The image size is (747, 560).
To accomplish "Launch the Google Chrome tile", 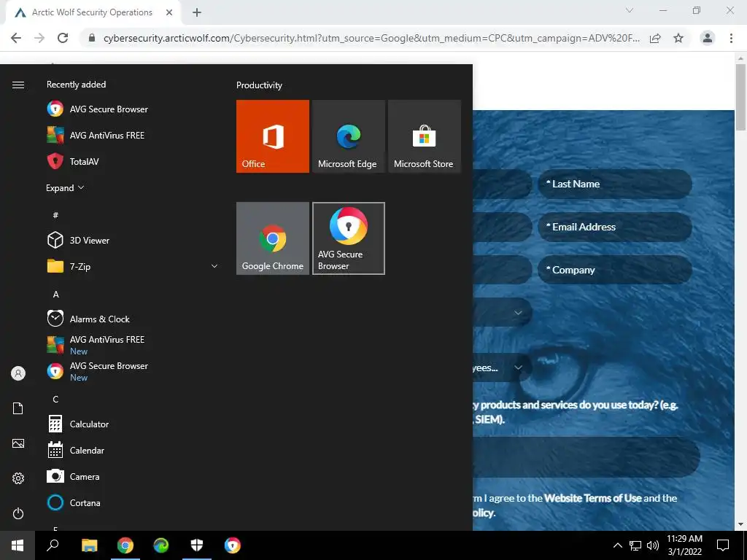I will [x=273, y=238].
